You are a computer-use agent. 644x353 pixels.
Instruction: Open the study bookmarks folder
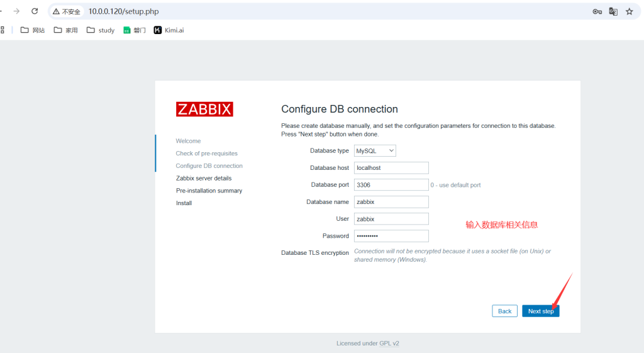101,30
